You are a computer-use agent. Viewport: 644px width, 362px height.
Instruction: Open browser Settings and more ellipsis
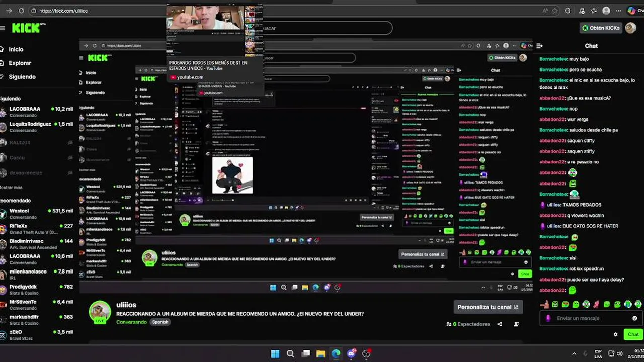[618, 11]
